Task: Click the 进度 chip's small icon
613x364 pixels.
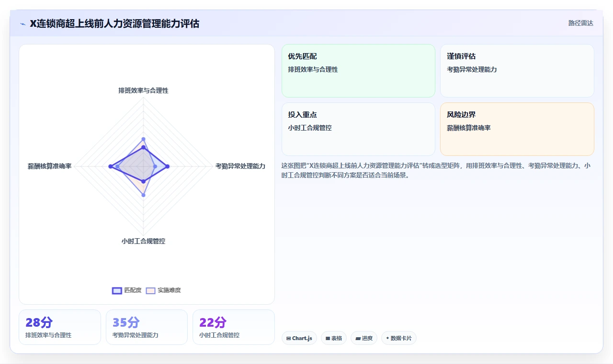Action: point(358,339)
